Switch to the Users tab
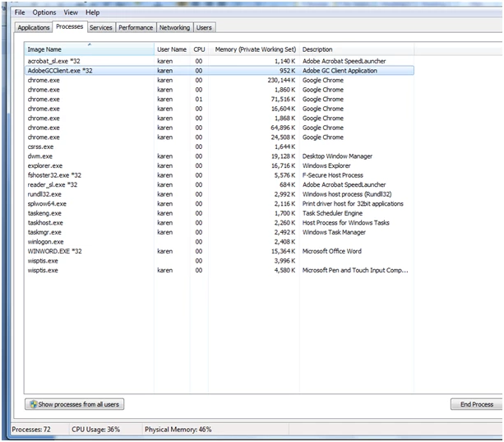504x442 pixels. (x=204, y=28)
